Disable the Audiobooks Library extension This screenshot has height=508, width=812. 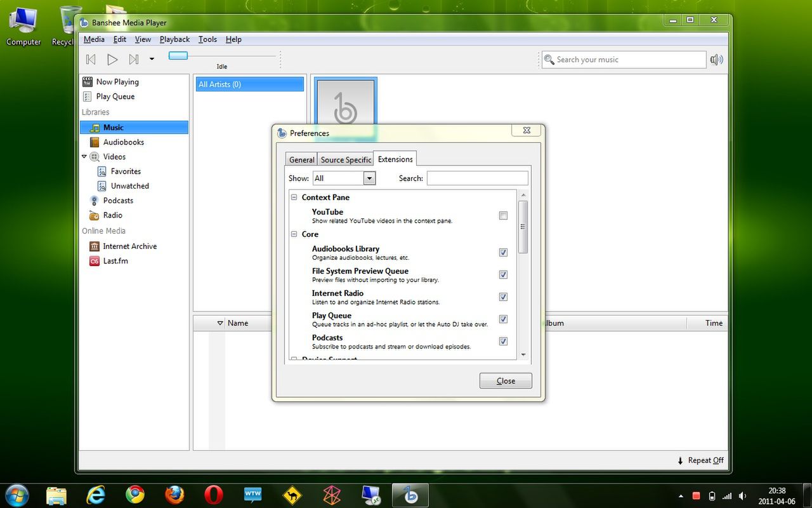503,253
